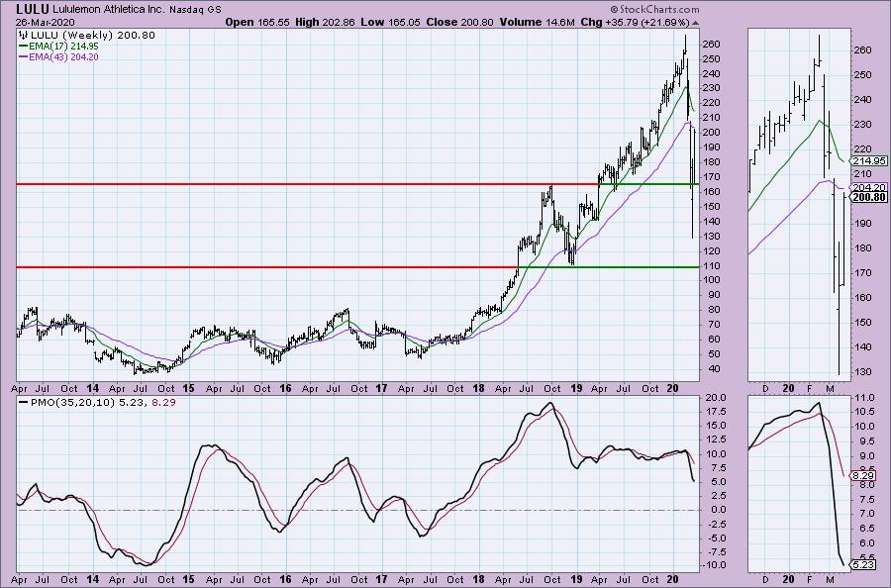Click the 11.0 label on zoom PMO axis

(x=863, y=398)
